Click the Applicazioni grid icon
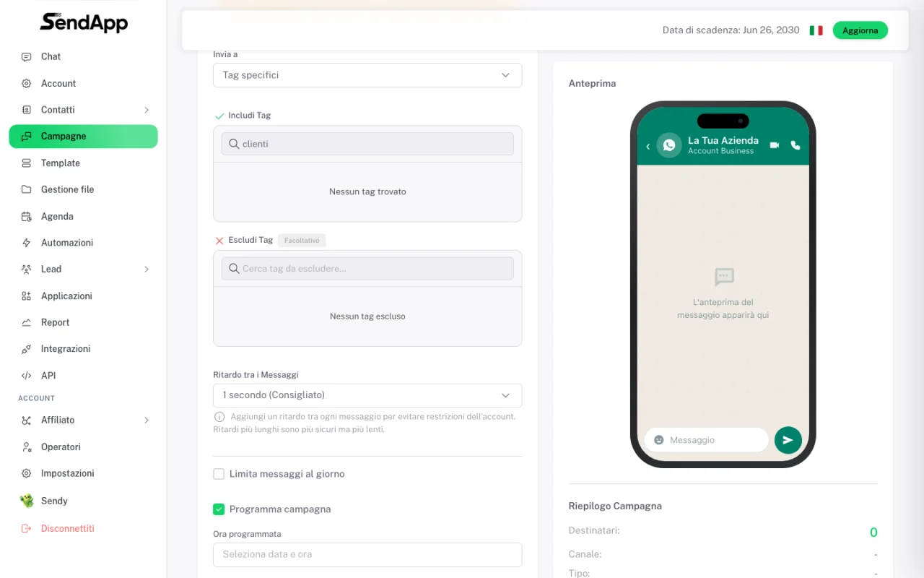The height and width of the screenshot is (578, 924). click(27, 296)
